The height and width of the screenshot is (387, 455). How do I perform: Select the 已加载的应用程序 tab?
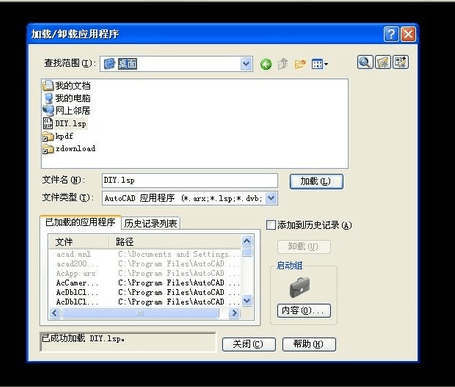[80, 222]
